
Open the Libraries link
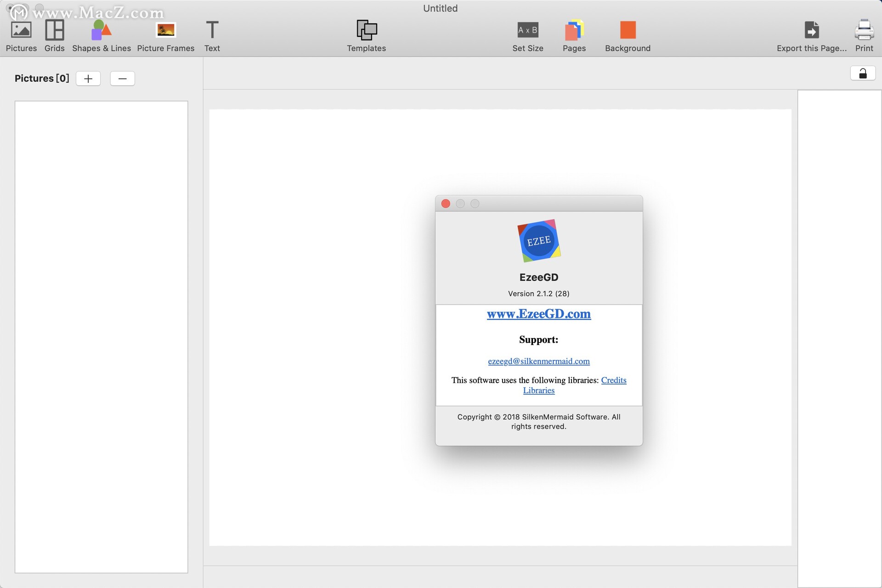(539, 390)
